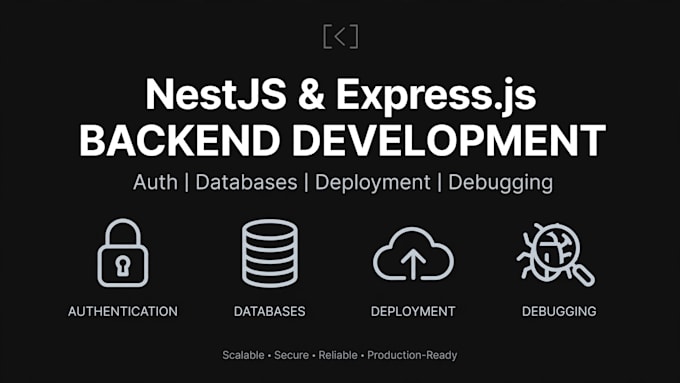Click Databases in the subtitle line

[x=246, y=182]
